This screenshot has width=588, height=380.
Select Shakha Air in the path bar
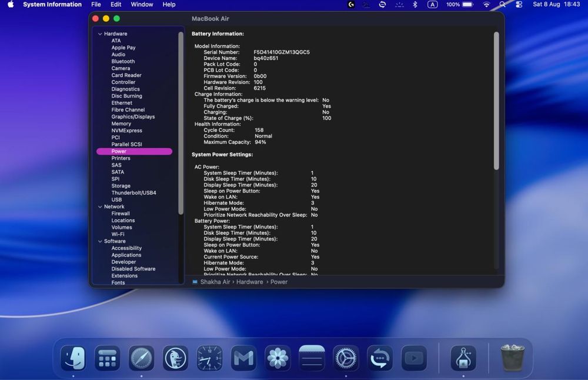[215, 282]
